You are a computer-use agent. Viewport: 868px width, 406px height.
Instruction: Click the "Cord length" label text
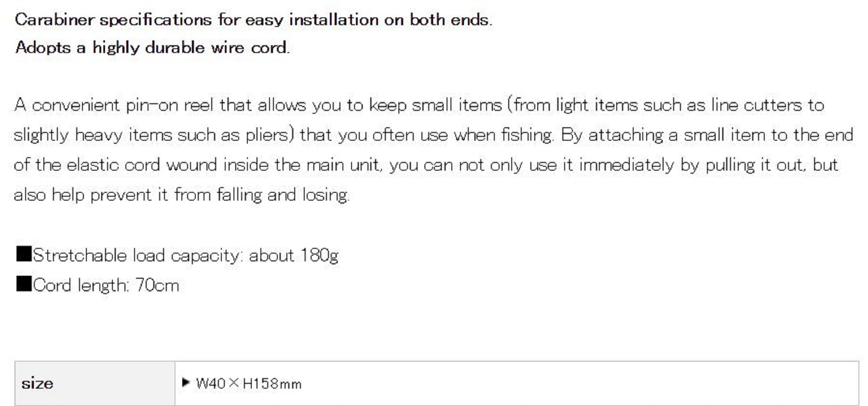point(81,286)
